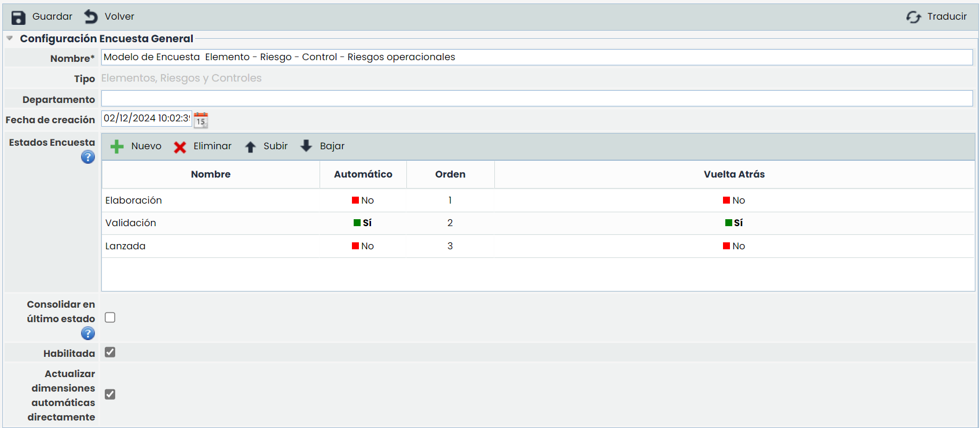980x428 pixels.
Task: Click the Traducir refresh arrows icon
Action: pos(913,17)
